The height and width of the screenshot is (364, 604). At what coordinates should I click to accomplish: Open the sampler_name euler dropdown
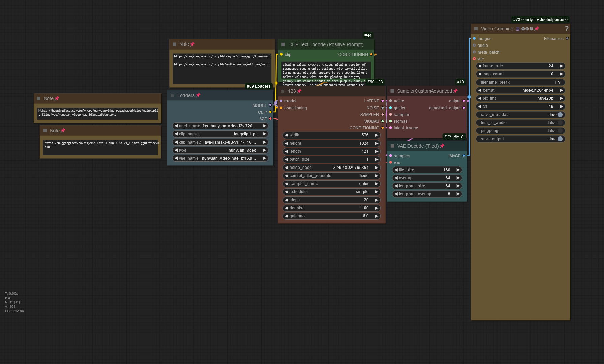(x=332, y=184)
